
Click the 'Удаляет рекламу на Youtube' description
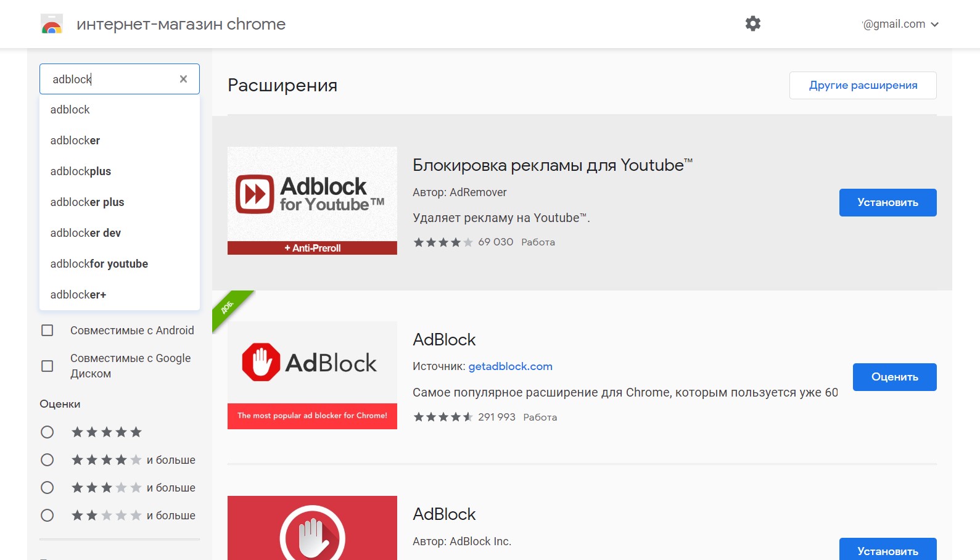click(x=501, y=218)
